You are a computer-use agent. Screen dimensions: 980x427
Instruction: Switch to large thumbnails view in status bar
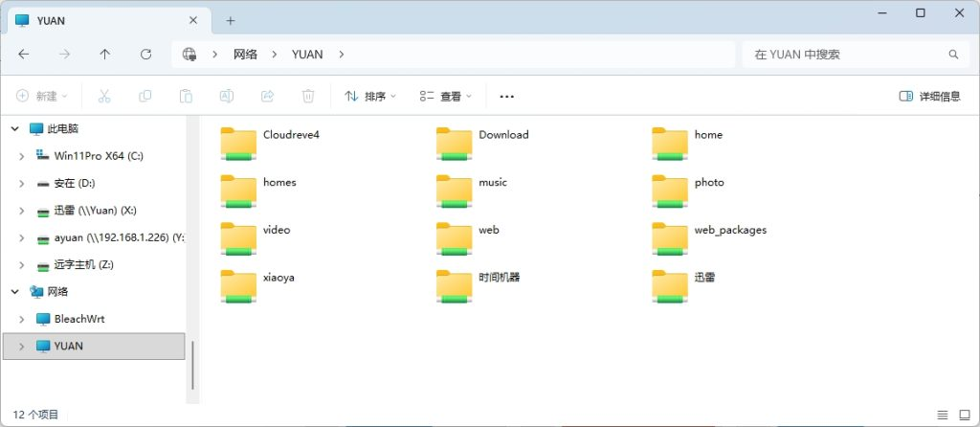(964, 415)
